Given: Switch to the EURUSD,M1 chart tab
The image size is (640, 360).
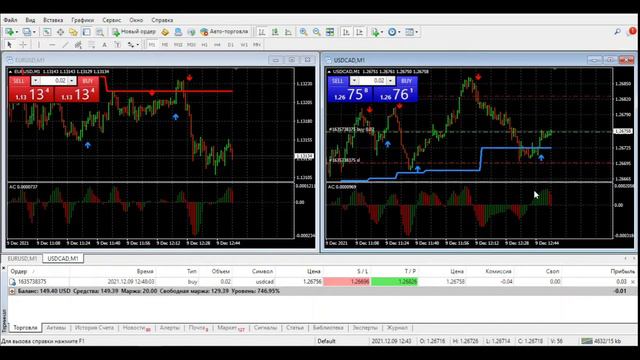Looking at the screenshot, I should point(22,259).
